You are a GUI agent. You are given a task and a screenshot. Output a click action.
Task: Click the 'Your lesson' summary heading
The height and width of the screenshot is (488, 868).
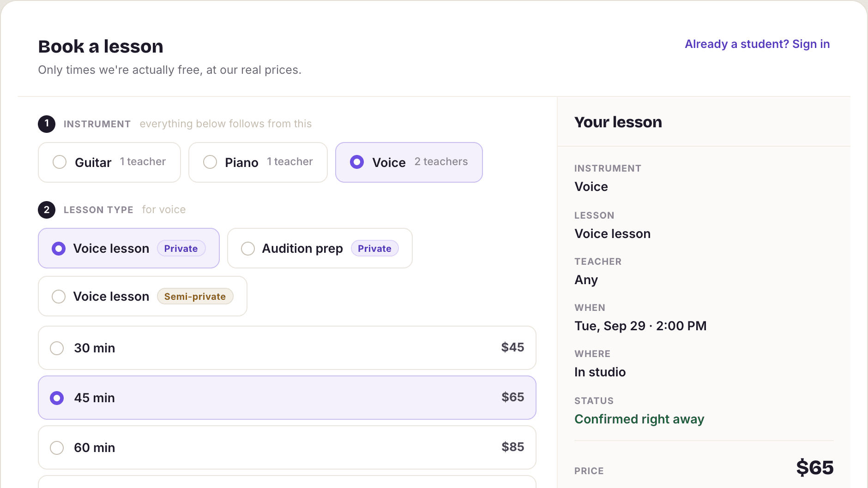(618, 122)
